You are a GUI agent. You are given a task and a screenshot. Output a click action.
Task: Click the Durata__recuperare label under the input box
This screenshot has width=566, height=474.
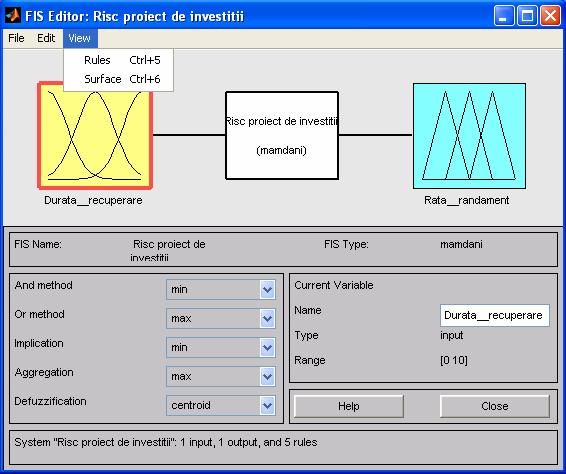pyautogui.click(x=93, y=200)
